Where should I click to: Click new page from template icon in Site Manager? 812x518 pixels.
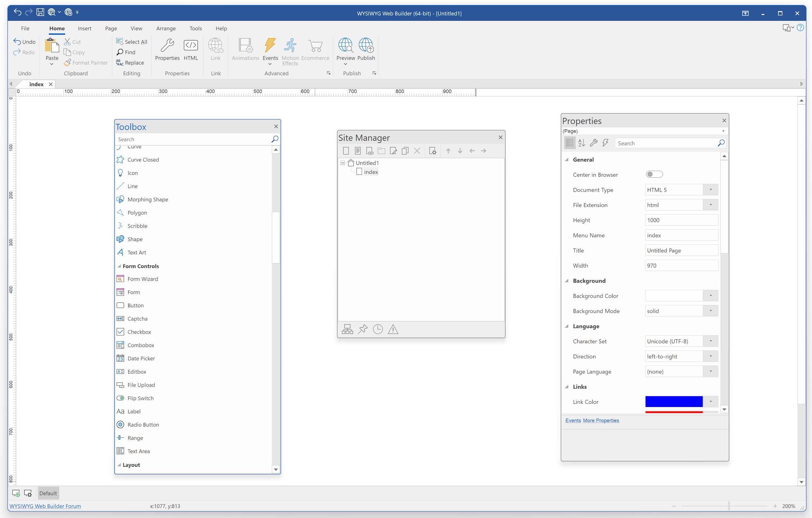coord(358,151)
